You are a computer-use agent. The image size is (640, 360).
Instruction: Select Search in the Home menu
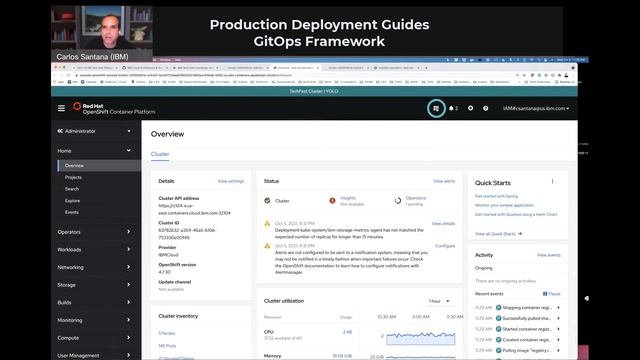pyautogui.click(x=72, y=189)
